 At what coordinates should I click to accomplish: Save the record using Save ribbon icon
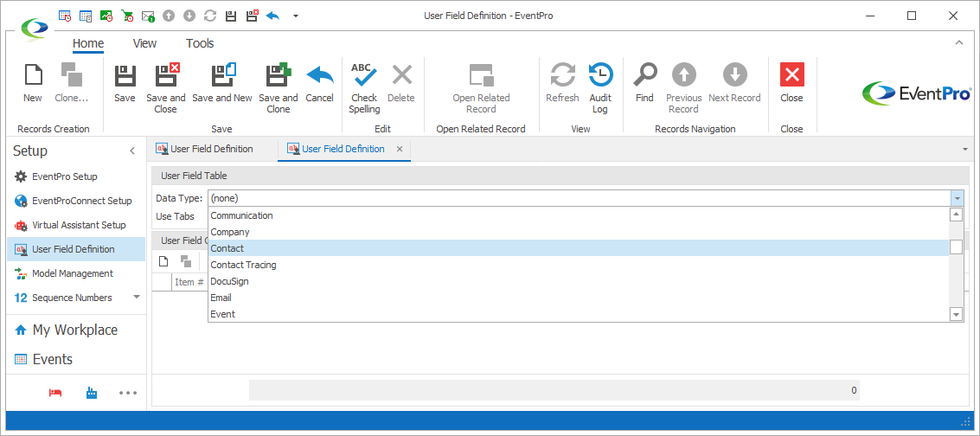(x=125, y=75)
